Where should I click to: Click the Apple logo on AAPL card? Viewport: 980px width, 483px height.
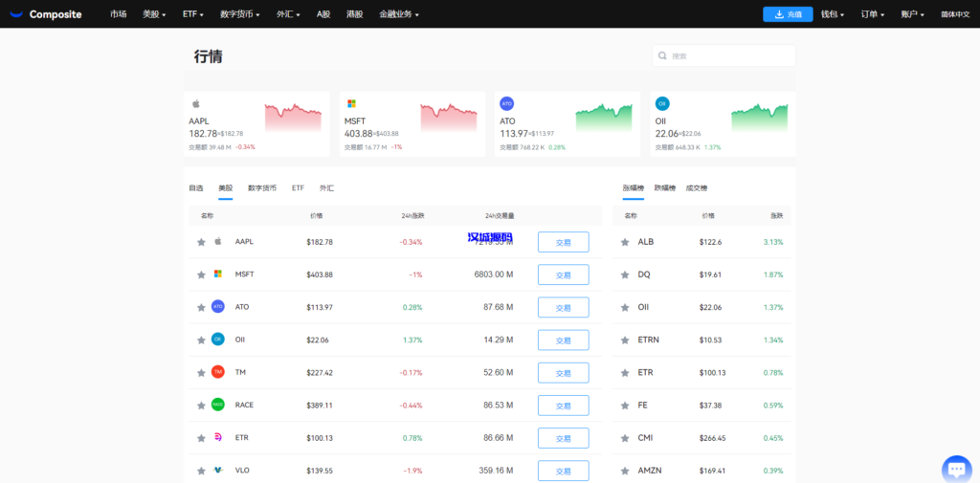tap(195, 103)
